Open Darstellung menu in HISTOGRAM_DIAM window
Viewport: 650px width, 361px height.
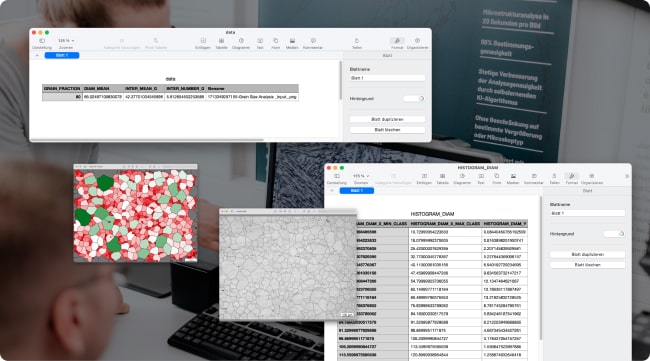point(337,179)
